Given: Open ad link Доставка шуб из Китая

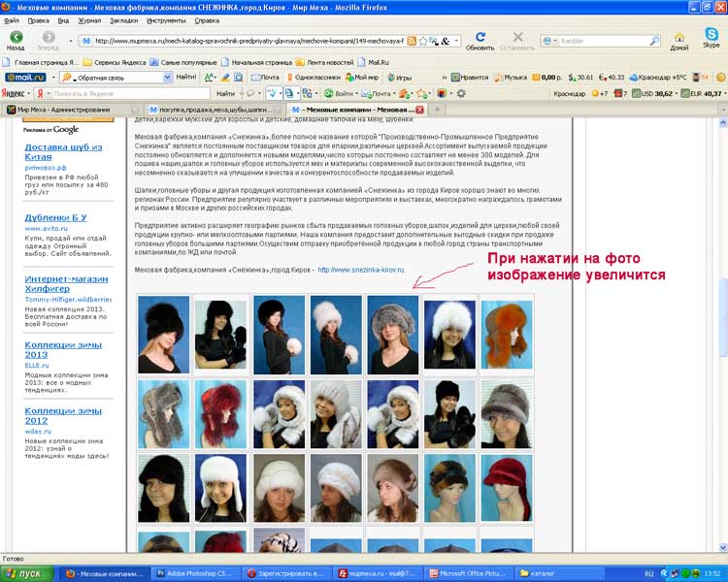Looking at the screenshot, I should [x=63, y=151].
